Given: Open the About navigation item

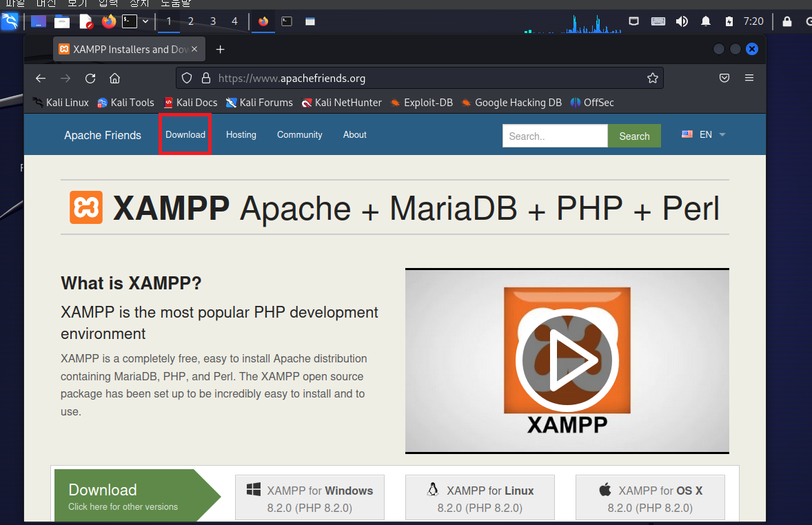Looking at the screenshot, I should (355, 134).
